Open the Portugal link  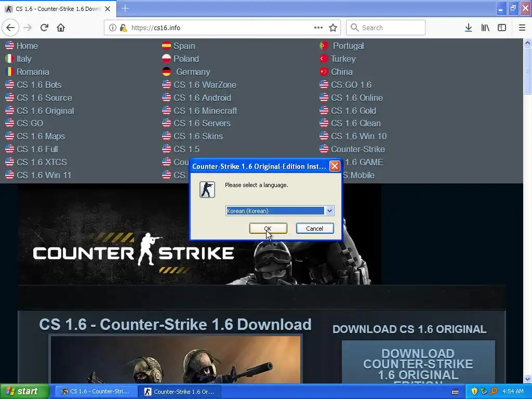coord(348,46)
